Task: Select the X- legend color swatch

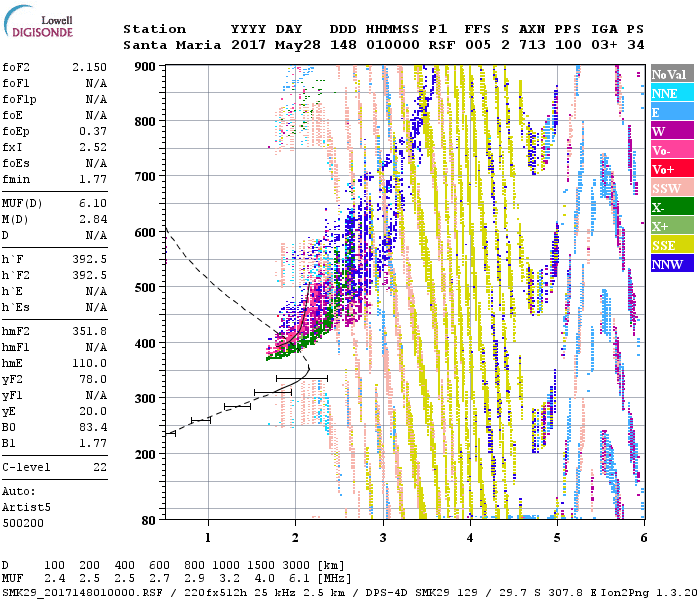Action: [672, 206]
